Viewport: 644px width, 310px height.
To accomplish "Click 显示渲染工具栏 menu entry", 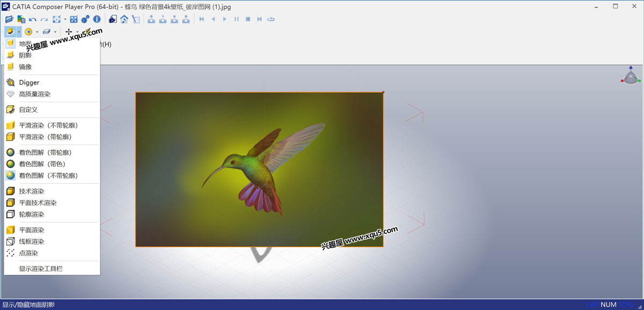I will pos(41,269).
